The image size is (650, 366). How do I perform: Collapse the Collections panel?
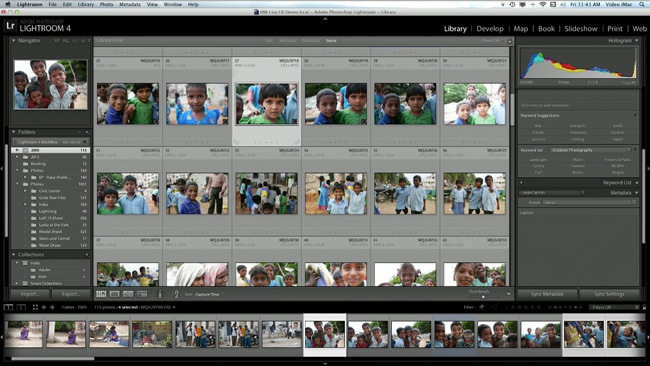(x=13, y=255)
